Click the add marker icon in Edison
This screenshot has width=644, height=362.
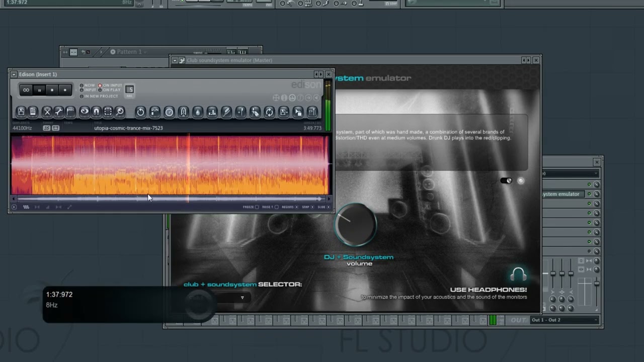click(x=240, y=112)
